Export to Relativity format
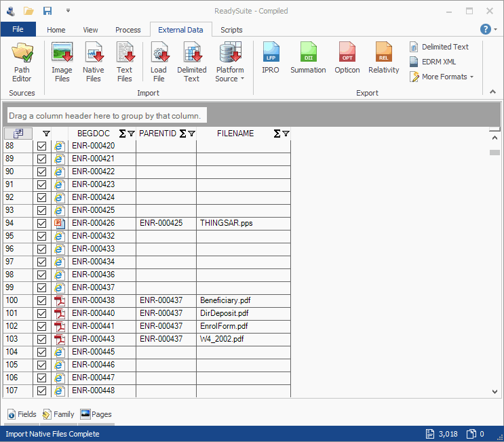 coord(384,58)
